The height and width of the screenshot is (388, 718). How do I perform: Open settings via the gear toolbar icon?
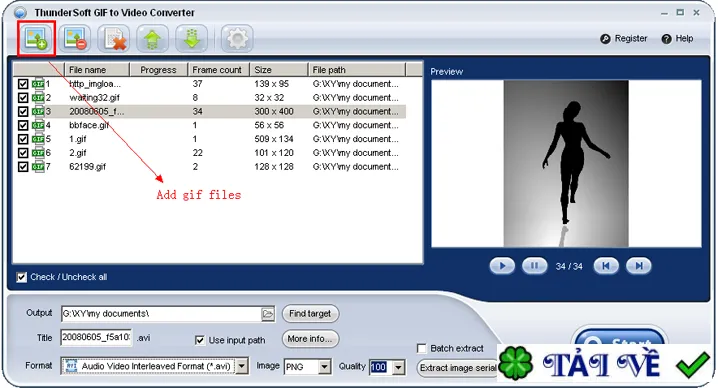237,38
